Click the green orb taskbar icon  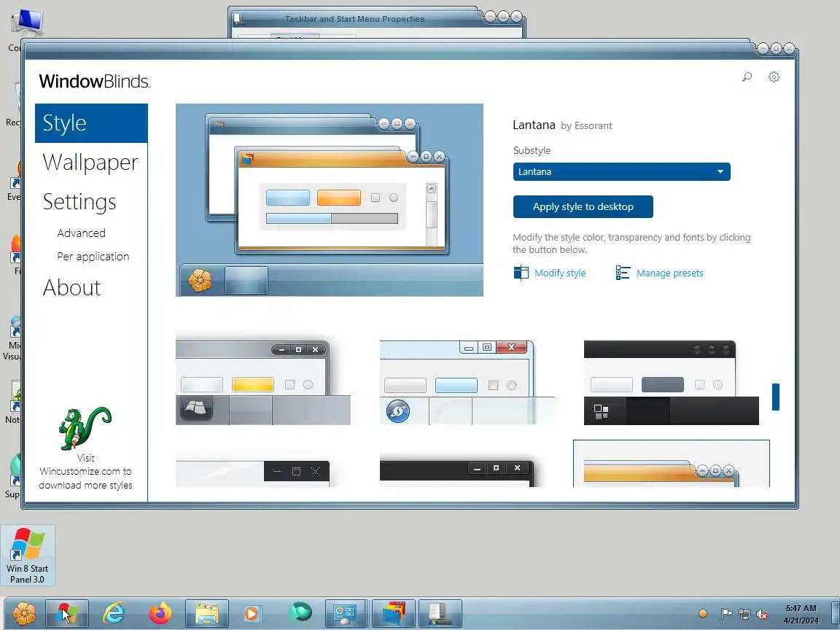(300, 612)
